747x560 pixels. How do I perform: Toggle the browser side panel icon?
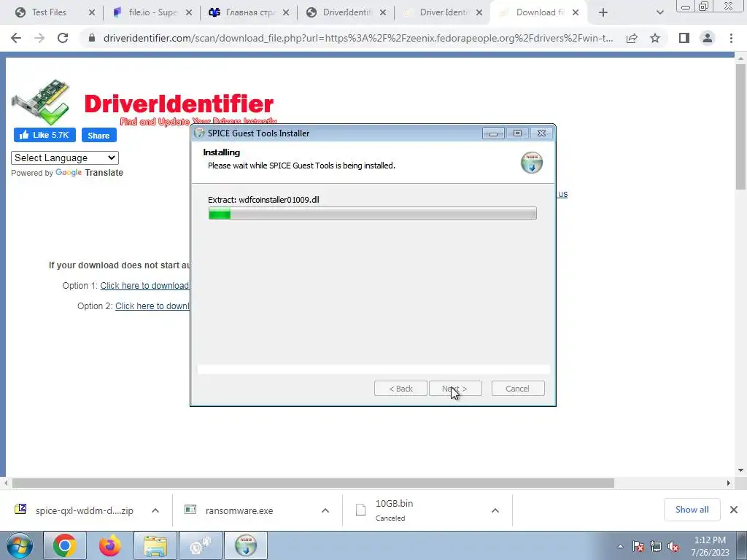click(684, 38)
